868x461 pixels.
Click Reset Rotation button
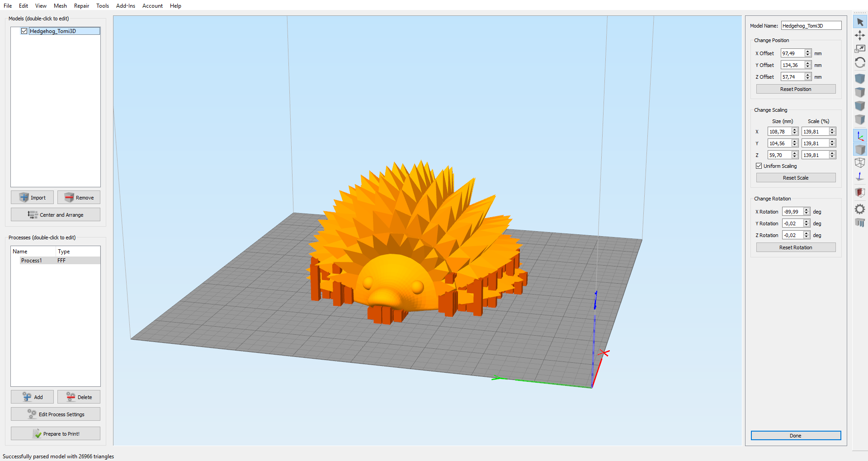click(796, 247)
